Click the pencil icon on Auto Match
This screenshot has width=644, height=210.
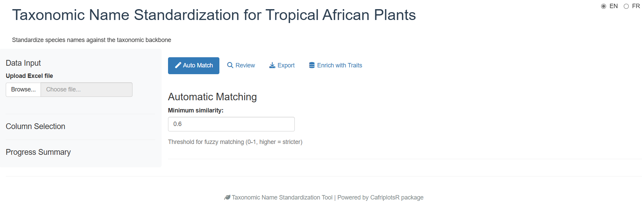[178, 65]
